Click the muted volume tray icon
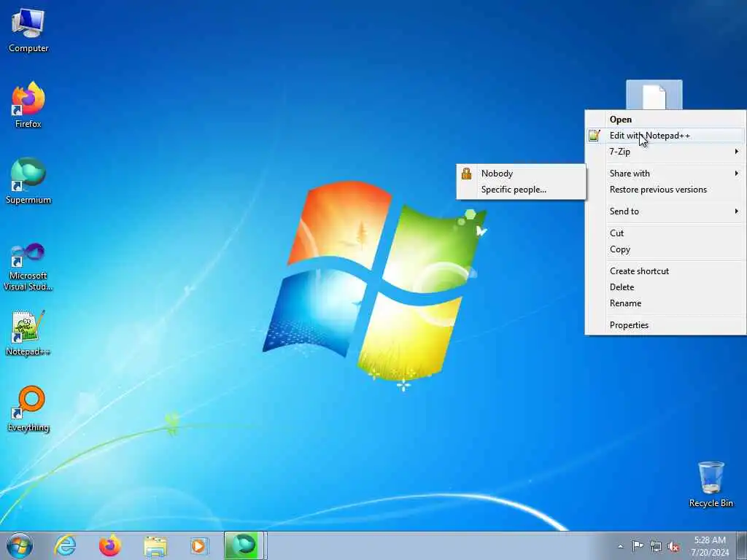Screen dimensions: 747x560 (x=673, y=546)
